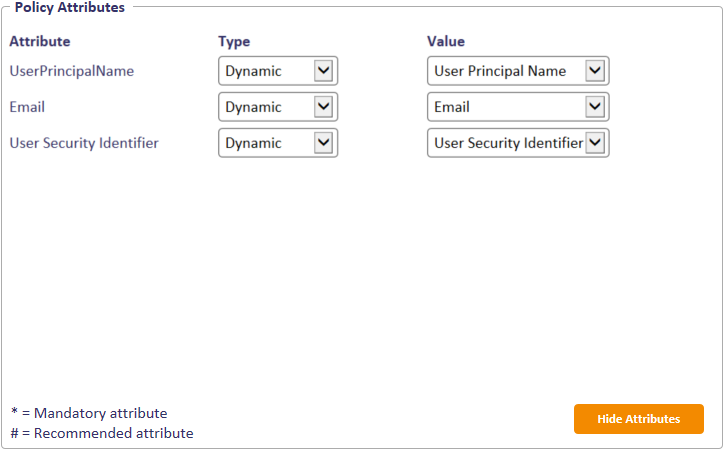
Task: Click the Hide Attributes button
Action: coord(638,419)
